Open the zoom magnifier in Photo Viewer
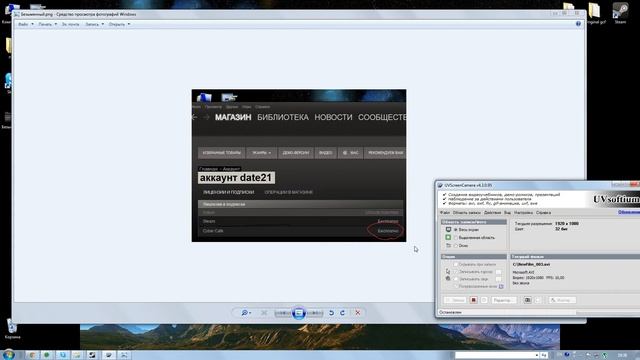This screenshot has height=360, width=640. coord(244,313)
